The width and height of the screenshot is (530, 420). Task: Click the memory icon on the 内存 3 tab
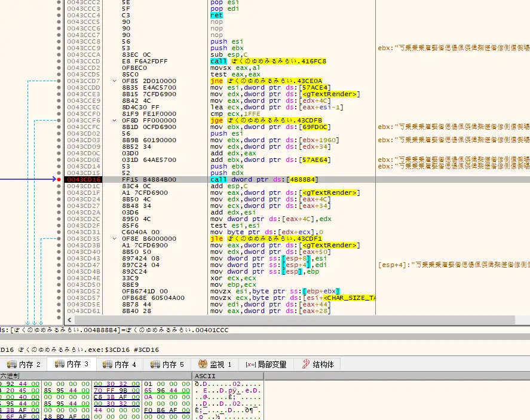pos(60,364)
